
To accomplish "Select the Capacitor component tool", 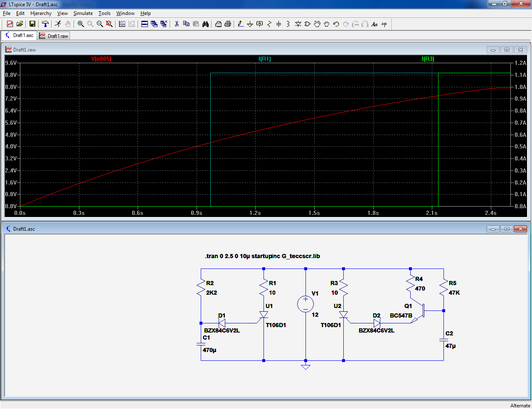I will [278, 24].
